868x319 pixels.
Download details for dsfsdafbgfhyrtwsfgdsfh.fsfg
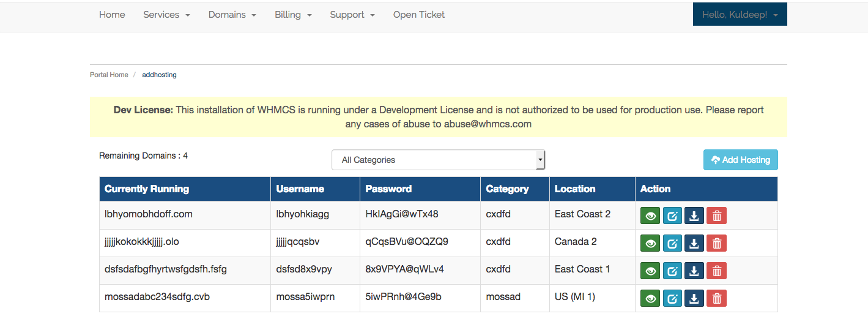(x=694, y=271)
